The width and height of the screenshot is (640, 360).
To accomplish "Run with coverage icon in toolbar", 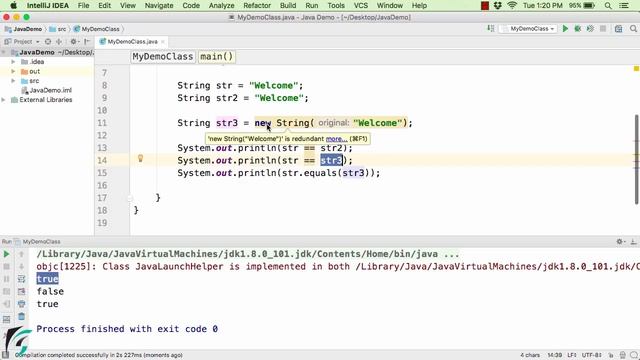I will click(x=590, y=29).
